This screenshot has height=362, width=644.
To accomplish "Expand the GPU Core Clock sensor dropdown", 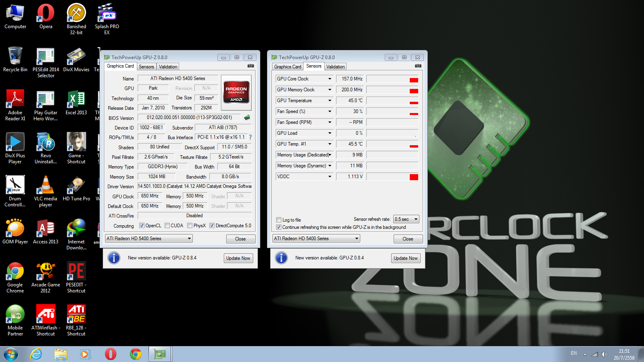I will (330, 79).
